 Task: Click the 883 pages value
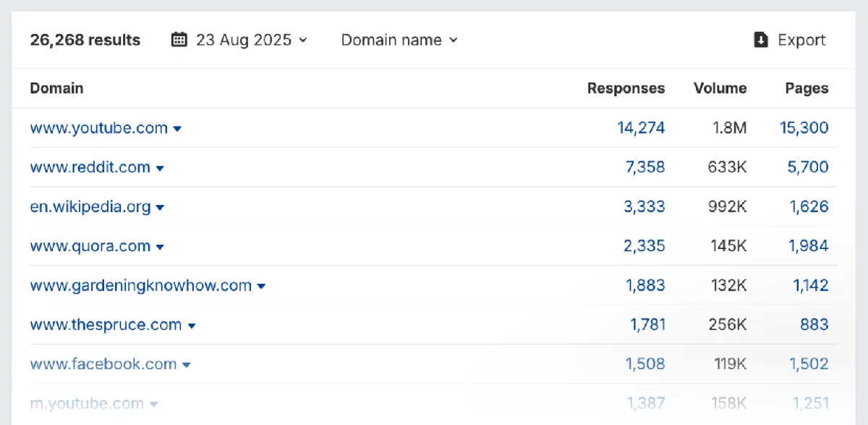point(814,324)
